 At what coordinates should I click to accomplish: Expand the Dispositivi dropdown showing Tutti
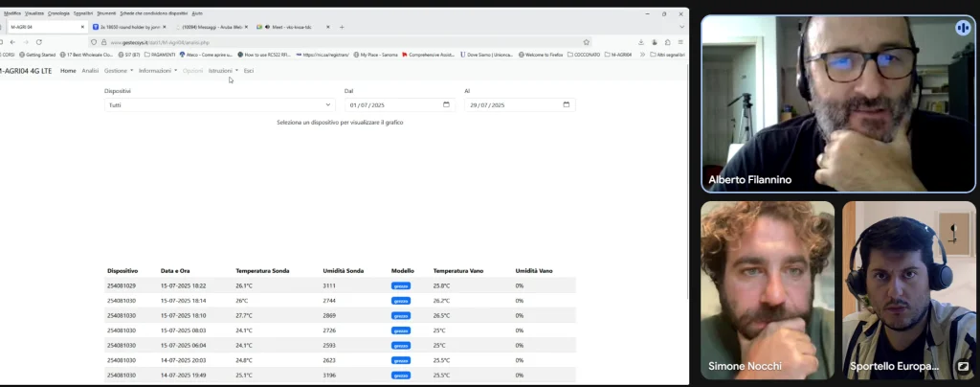pos(219,104)
